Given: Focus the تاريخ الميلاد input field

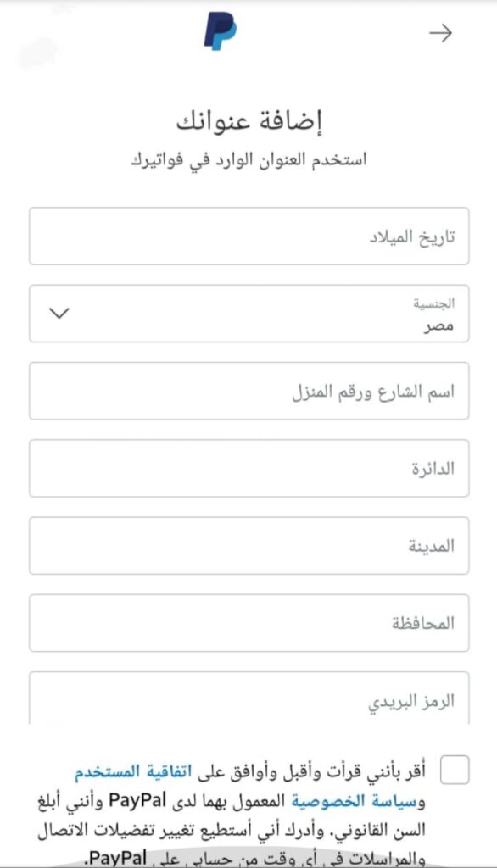Looking at the screenshot, I should point(248,236).
